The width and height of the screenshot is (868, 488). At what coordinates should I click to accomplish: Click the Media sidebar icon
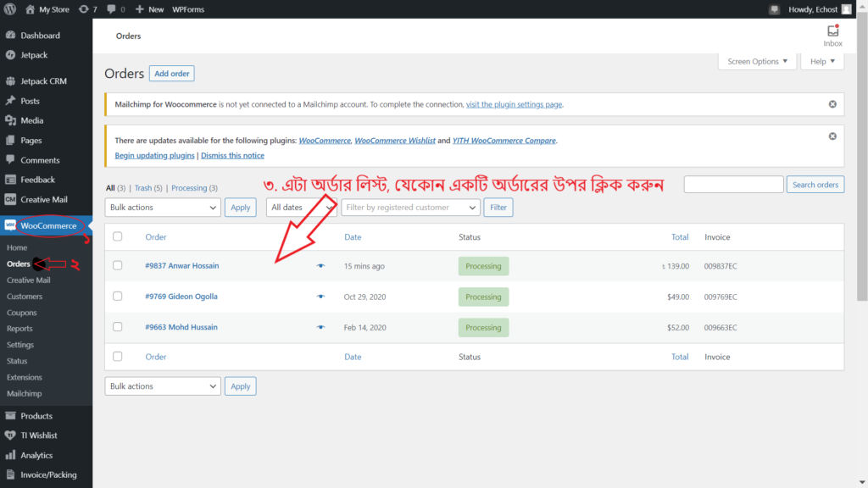pyautogui.click(x=10, y=120)
